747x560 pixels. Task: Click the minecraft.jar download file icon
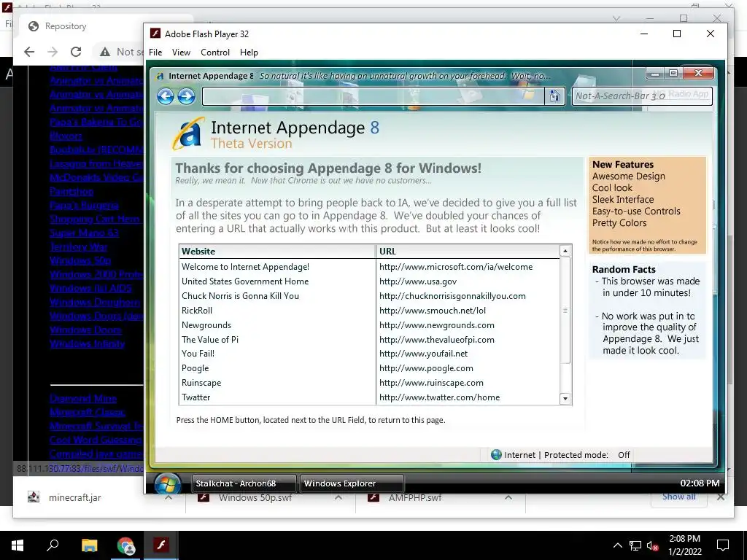[x=34, y=497]
